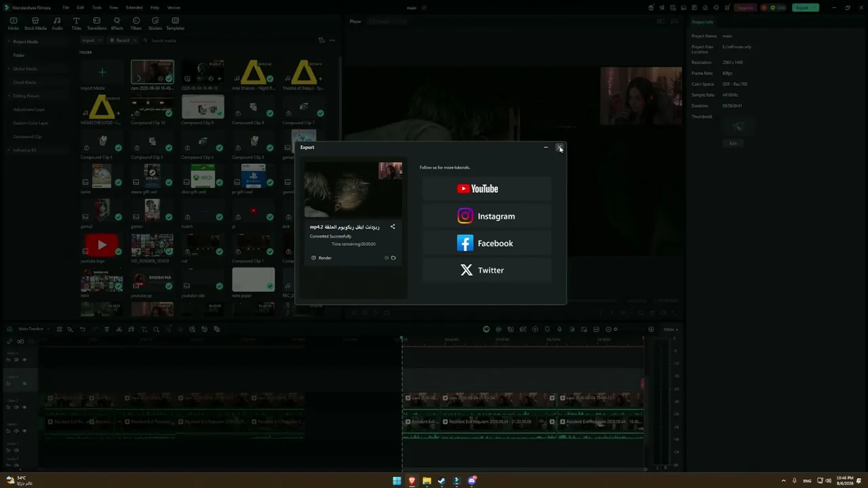
Task: Close the Export dialog
Action: point(559,147)
